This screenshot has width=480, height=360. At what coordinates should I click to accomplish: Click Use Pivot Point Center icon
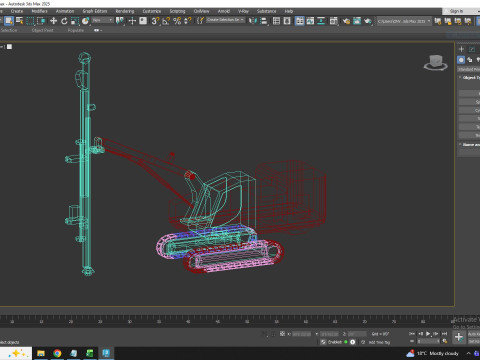(120, 21)
